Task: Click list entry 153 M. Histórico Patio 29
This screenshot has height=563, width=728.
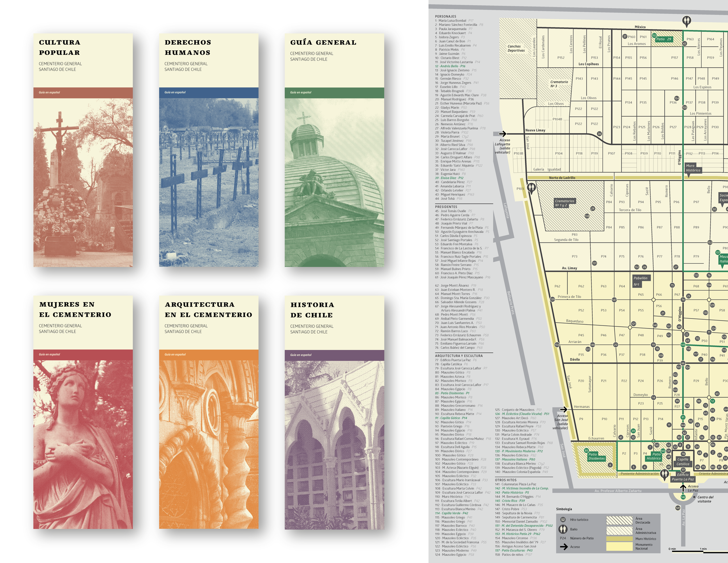Action: click(518, 534)
